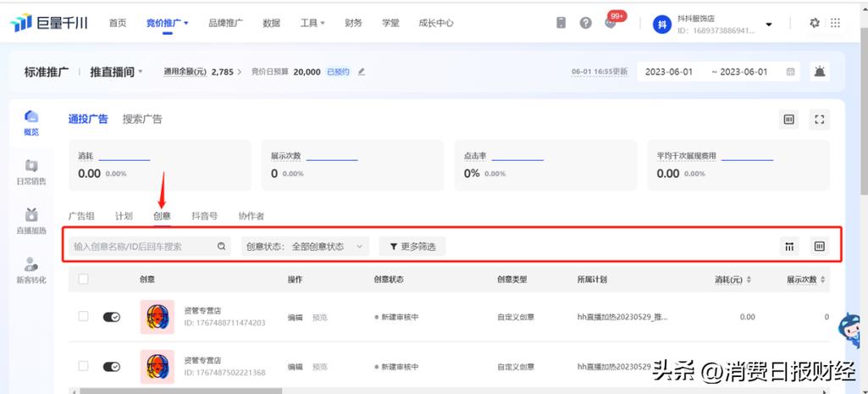
Task: Expand the 竞价推广 menu
Action: (167, 23)
